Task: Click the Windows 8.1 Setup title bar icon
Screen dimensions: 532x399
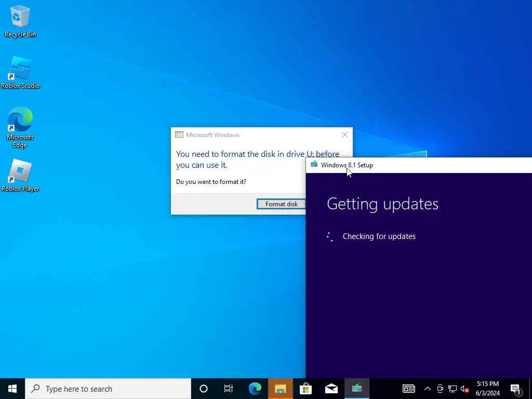Action: tap(314, 165)
